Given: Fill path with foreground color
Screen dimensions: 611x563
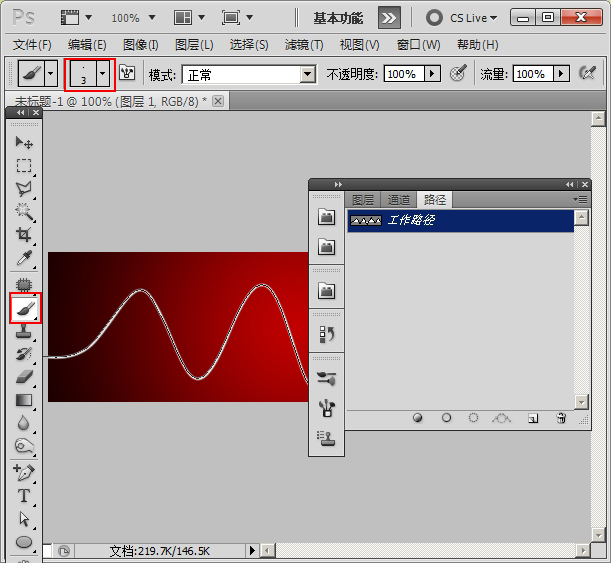Looking at the screenshot, I should pyautogui.click(x=417, y=418).
